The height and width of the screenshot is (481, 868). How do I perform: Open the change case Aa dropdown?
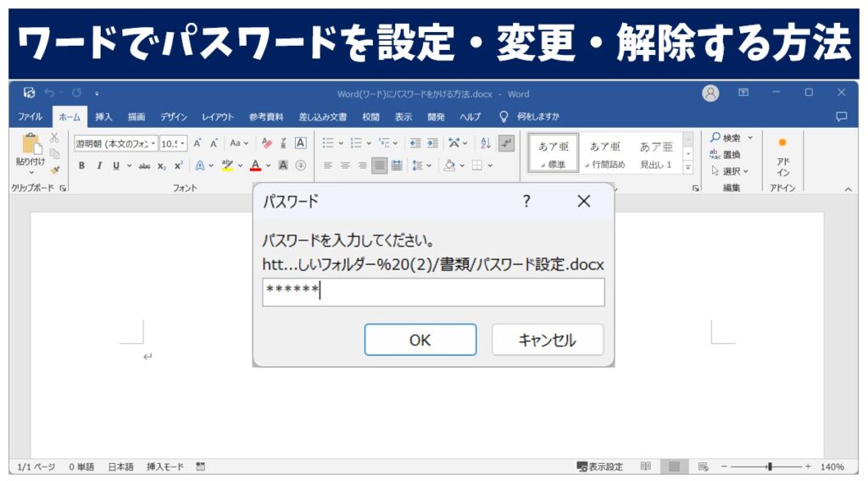[239, 143]
